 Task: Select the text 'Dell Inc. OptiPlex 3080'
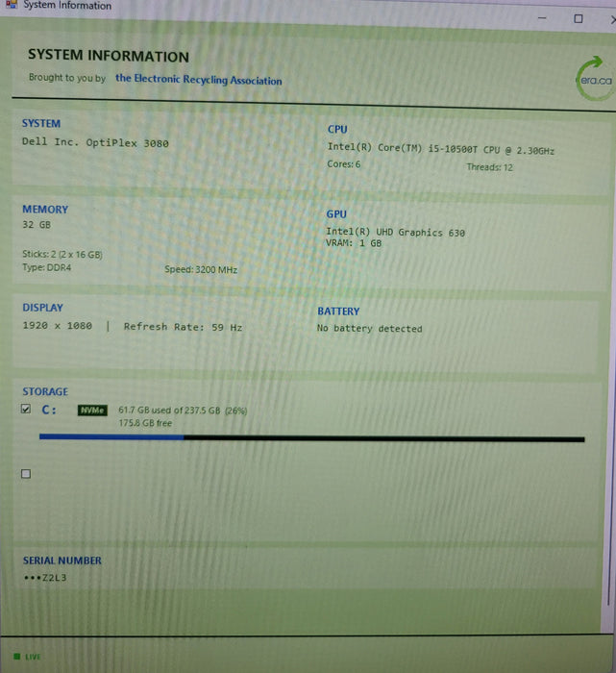pyautogui.click(x=95, y=142)
